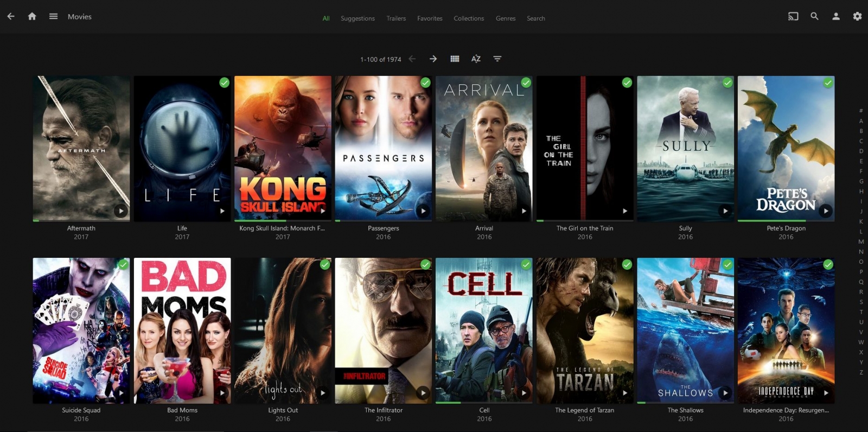
Task: Click the 'Movies' header title
Action: pos(80,17)
